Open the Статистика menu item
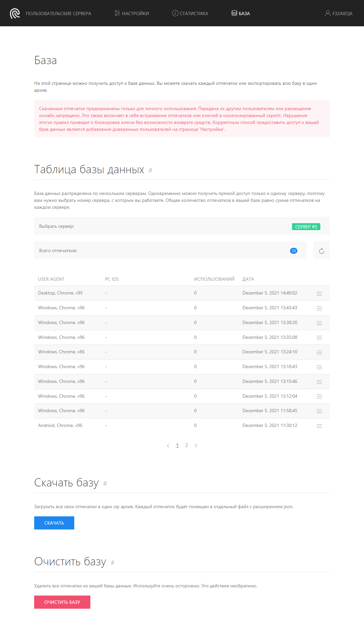Viewport: 364px width, 635px height. (x=190, y=13)
